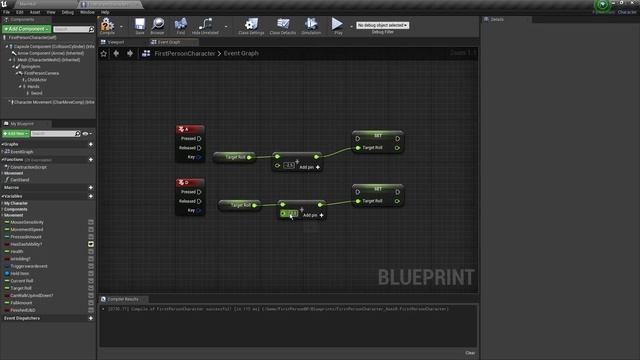Toggle visibility eye for MovementSpeed variable

click(x=91, y=230)
